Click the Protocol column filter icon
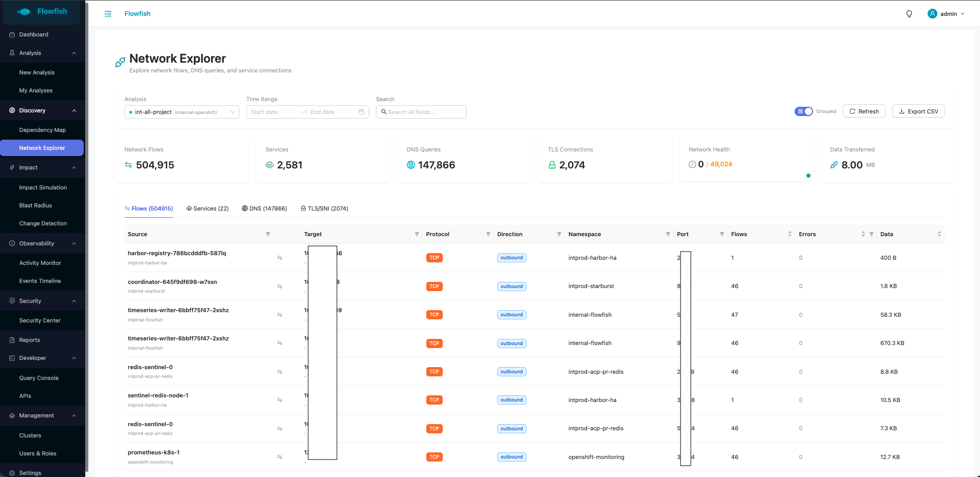This screenshot has width=980, height=477. pos(488,234)
